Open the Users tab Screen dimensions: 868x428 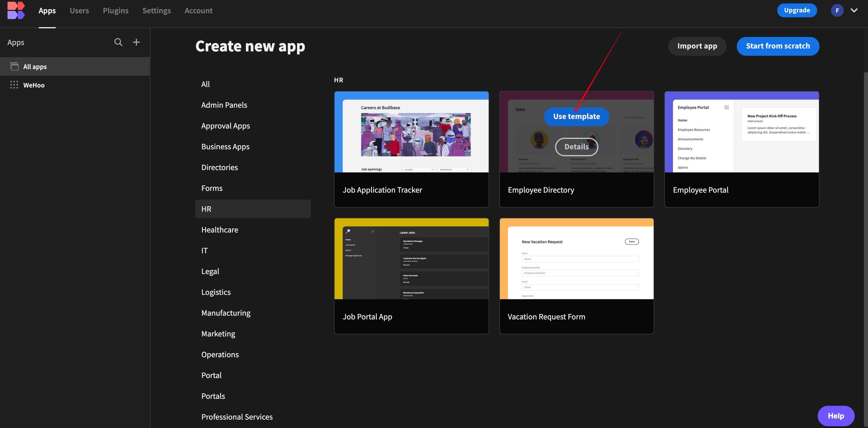click(x=79, y=10)
